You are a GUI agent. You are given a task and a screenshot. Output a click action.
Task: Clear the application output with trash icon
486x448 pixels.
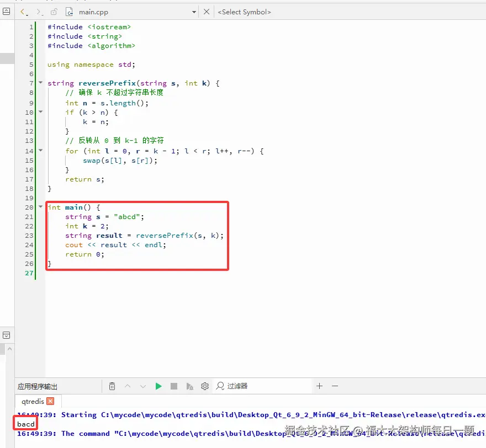tap(112, 386)
